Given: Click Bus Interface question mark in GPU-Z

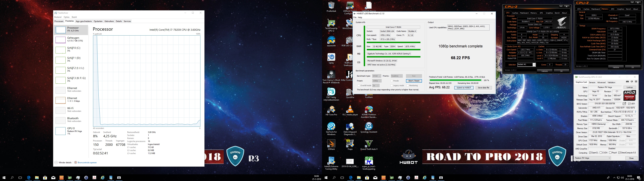Looking at the screenshot, I should [x=635, y=112].
